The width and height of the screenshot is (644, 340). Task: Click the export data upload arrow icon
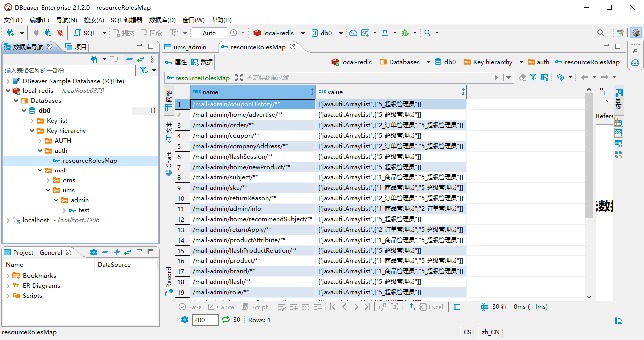point(412,307)
